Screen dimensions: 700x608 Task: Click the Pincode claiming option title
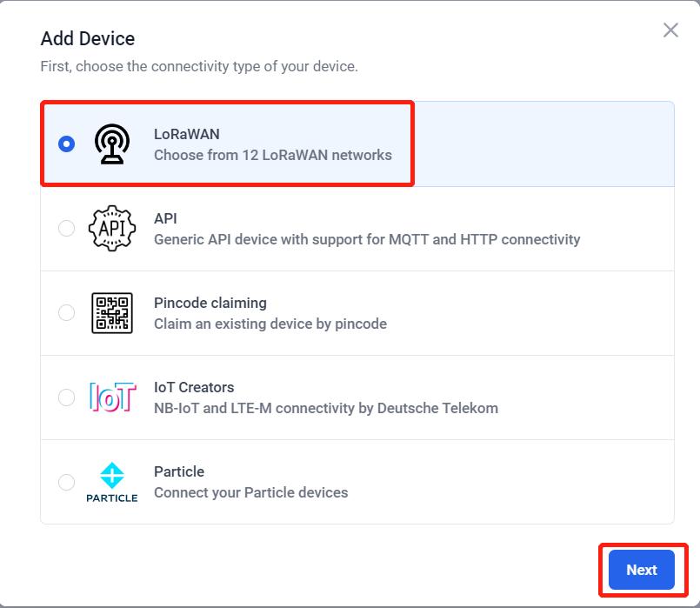(x=210, y=303)
